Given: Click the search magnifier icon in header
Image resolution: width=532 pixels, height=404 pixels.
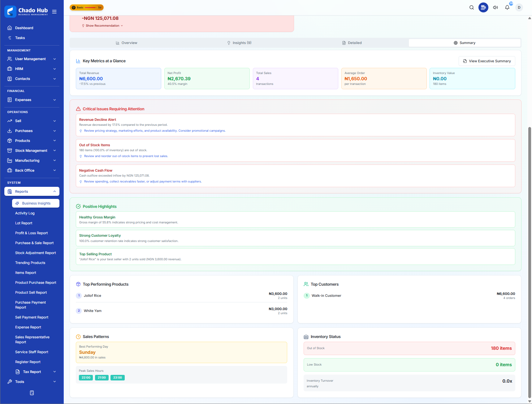Looking at the screenshot, I should pyautogui.click(x=471, y=7).
